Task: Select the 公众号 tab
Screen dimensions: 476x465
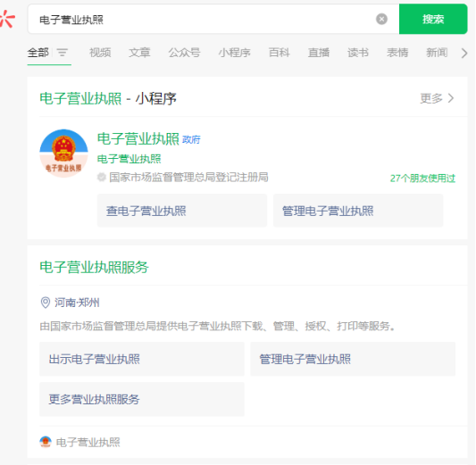Action: tap(184, 53)
